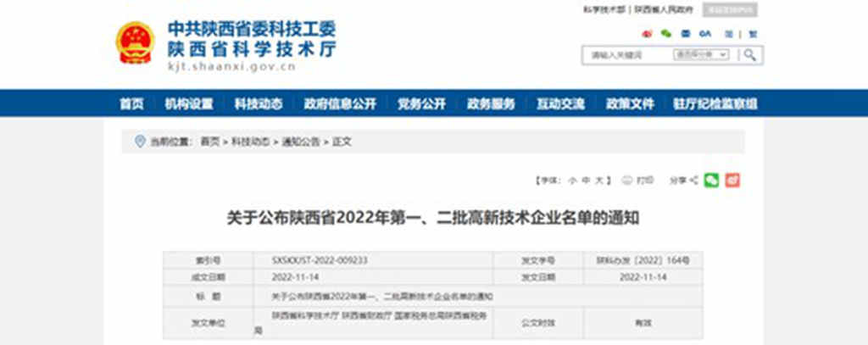868x345 pixels.
Task: Switch to Simplified Chinese (简)
Action: pos(729,34)
